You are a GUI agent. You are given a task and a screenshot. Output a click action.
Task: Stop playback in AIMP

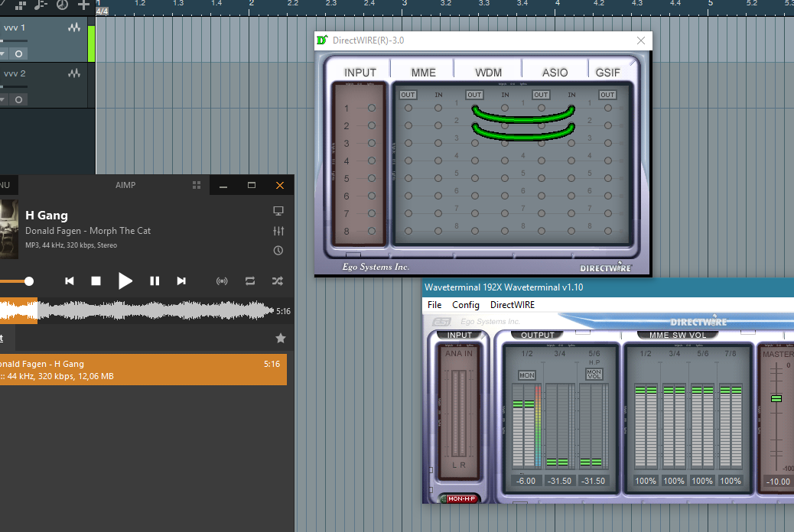96,281
